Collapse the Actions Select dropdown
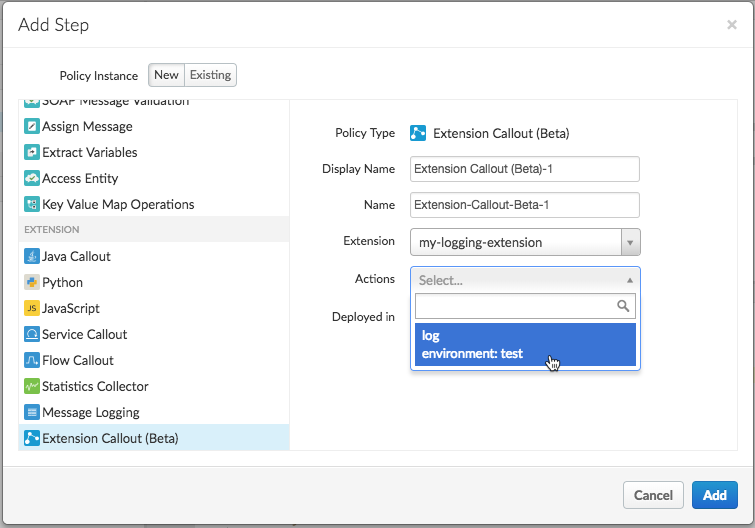Image resolution: width=755 pixels, height=528 pixels. coord(525,280)
